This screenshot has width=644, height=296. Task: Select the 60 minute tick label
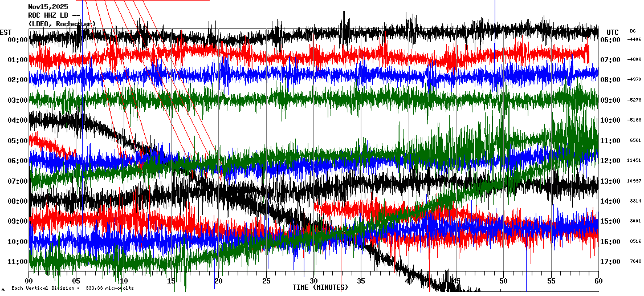click(598, 281)
